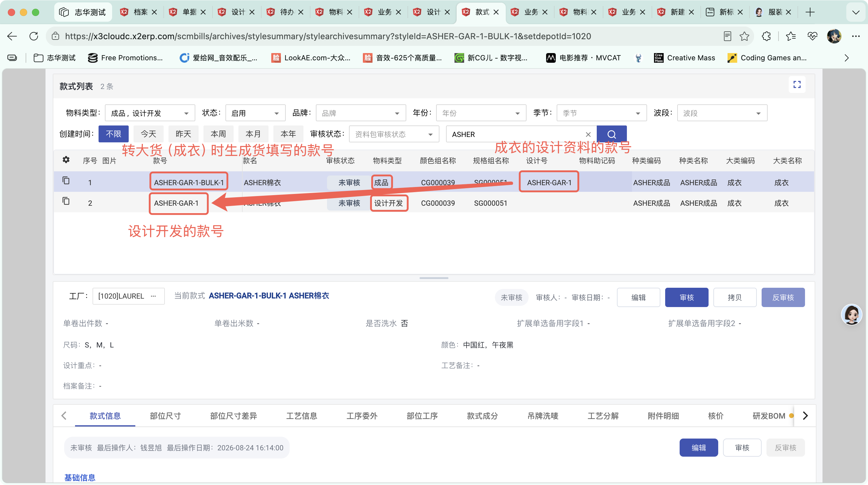Bookmark this page with the star icon

745,36
